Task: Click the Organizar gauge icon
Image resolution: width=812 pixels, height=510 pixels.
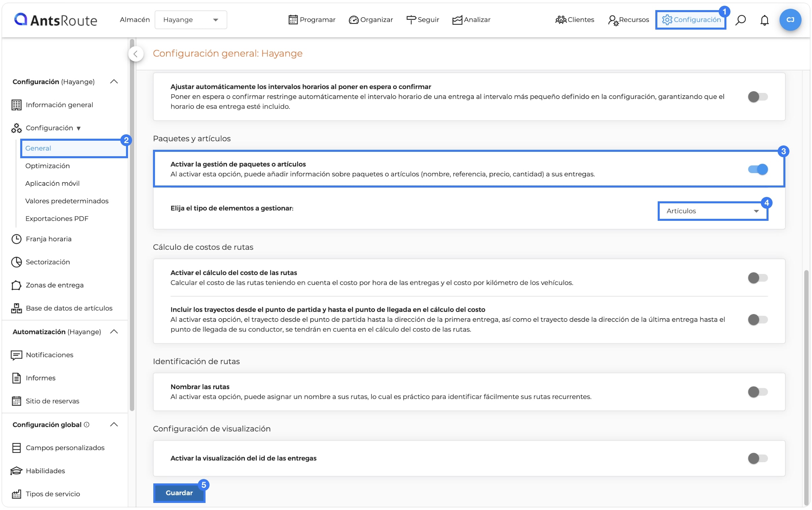Action: (353, 20)
